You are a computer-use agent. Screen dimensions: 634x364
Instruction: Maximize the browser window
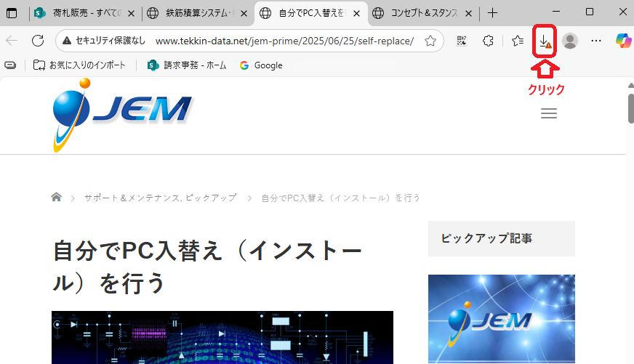click(x=590, y=12)
